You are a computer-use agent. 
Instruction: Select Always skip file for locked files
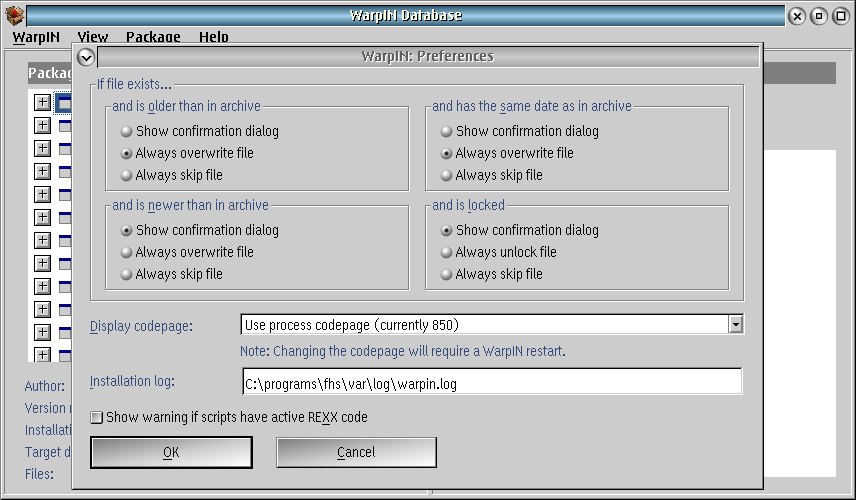point(446,274)
